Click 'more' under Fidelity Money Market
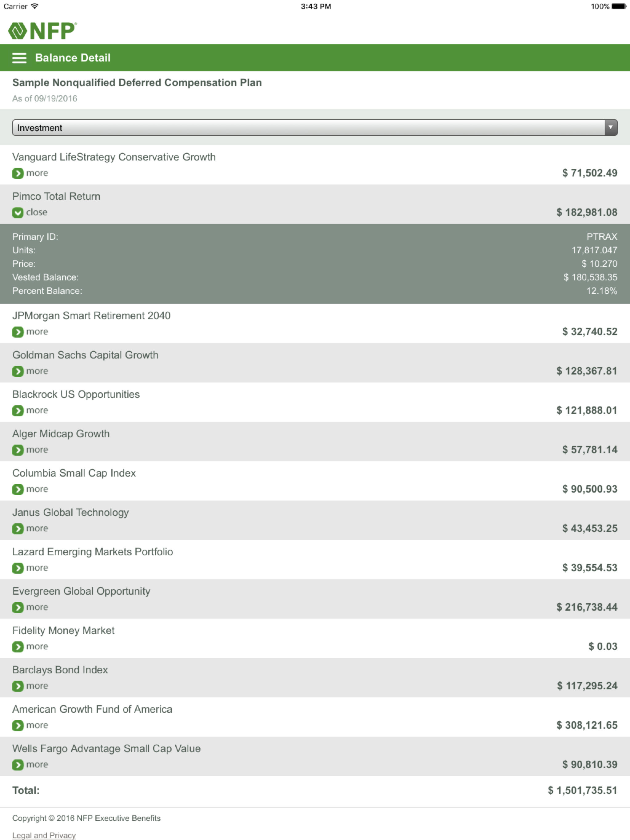Viewport: 630px width, 840px height. (37, 646)
